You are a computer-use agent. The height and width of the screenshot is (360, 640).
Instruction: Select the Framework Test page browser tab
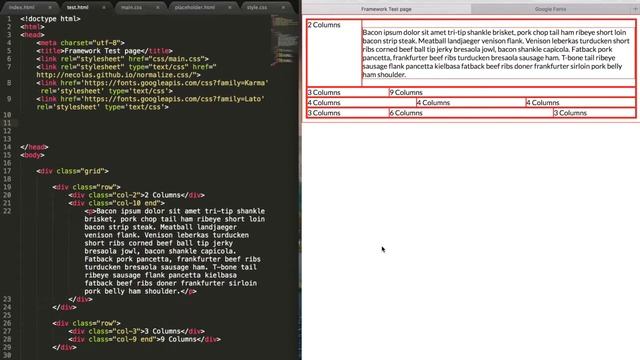[386, 9]
